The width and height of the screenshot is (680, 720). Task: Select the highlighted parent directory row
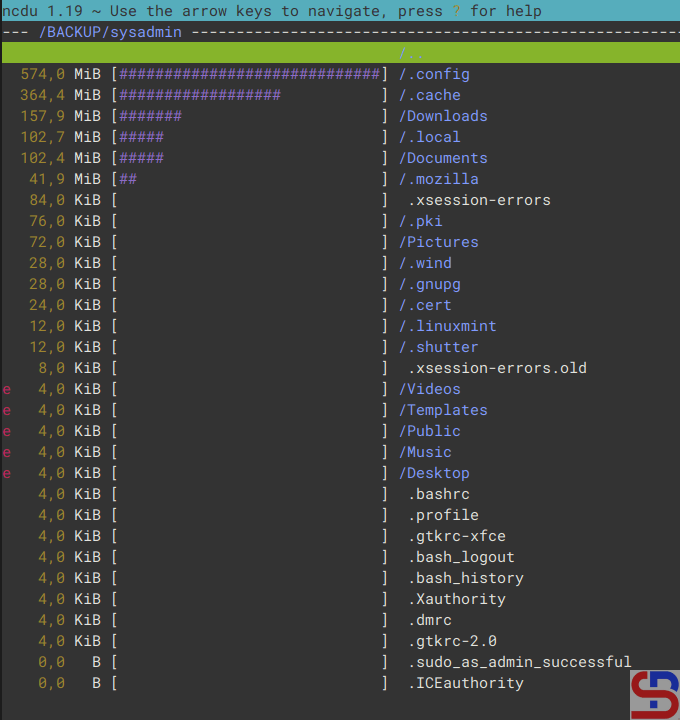[340, 53]
